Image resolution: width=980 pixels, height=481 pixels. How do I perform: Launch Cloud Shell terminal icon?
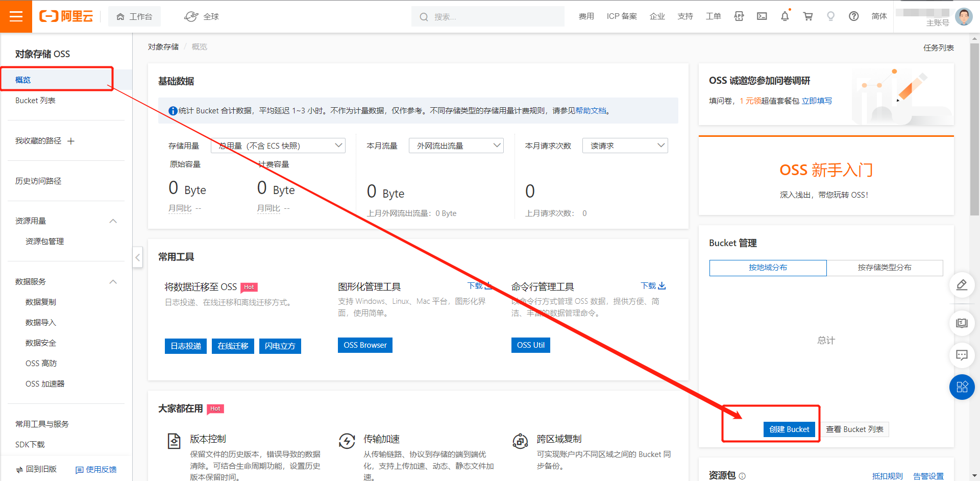[x=762, y=16]
